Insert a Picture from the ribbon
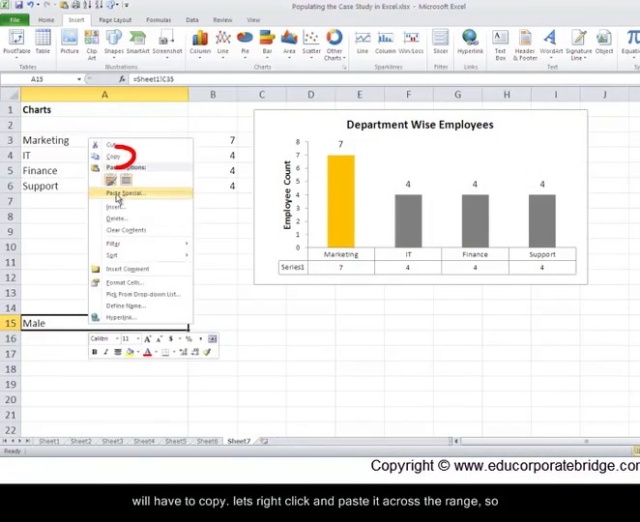 pos(69,42)
